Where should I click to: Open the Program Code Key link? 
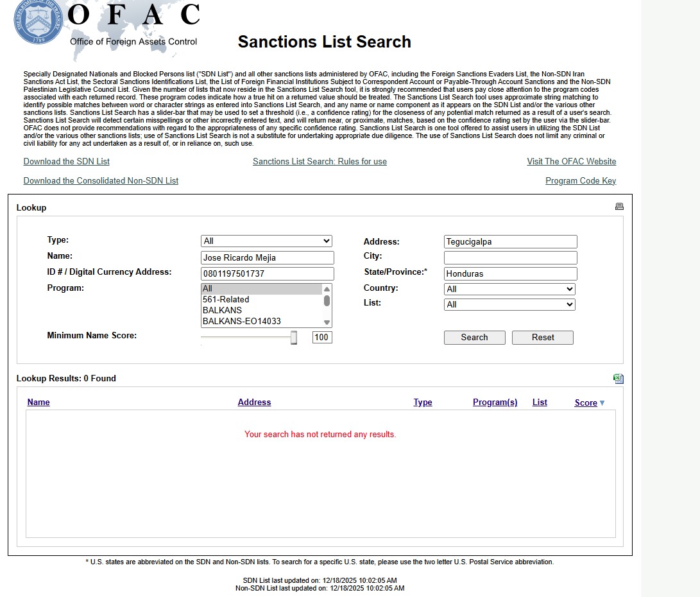click(x=581, y=181)
